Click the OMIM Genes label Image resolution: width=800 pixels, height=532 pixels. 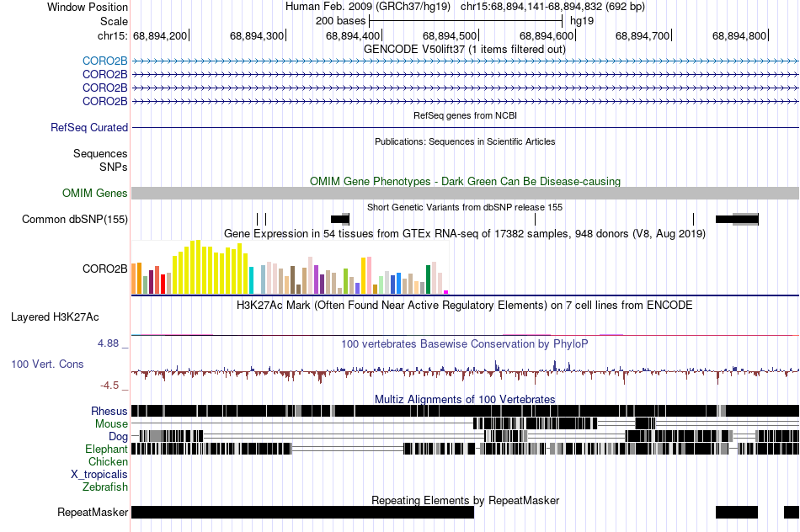94,194
